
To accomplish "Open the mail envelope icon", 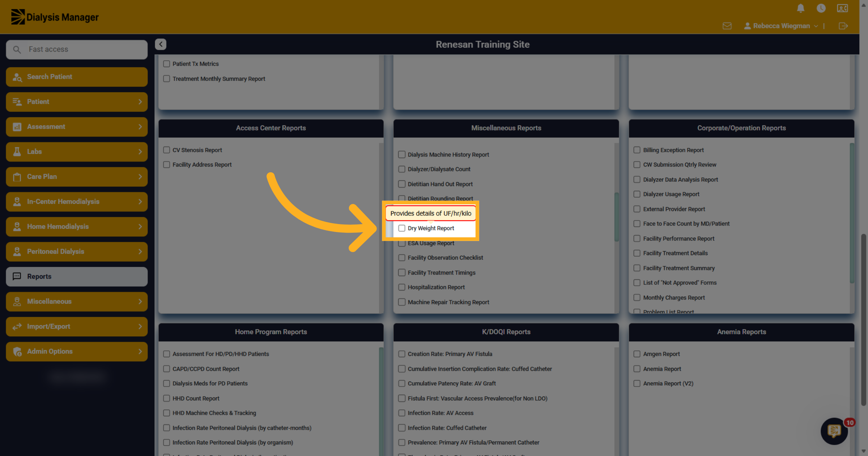I will 727,26.
